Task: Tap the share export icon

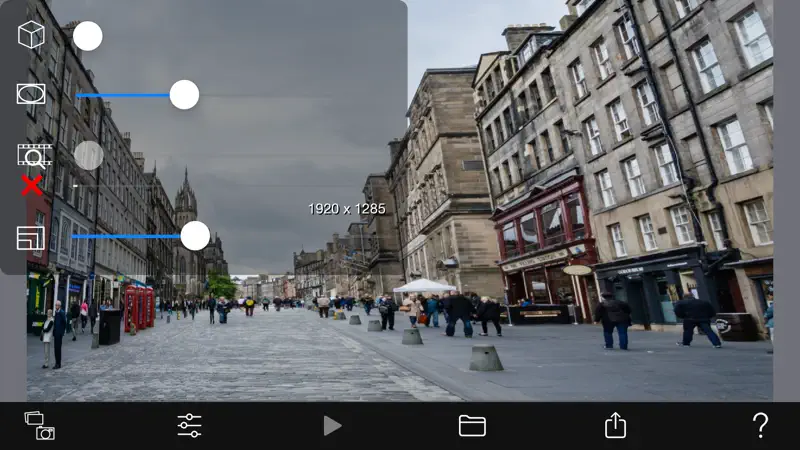Action: pyautogui.click(x=615, y=425)
